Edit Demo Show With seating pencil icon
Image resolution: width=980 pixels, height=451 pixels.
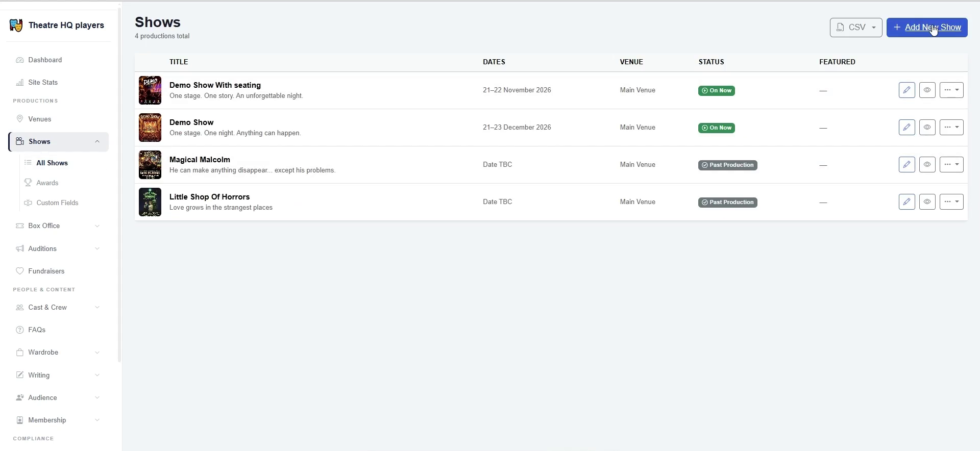[x=907, y=90]
